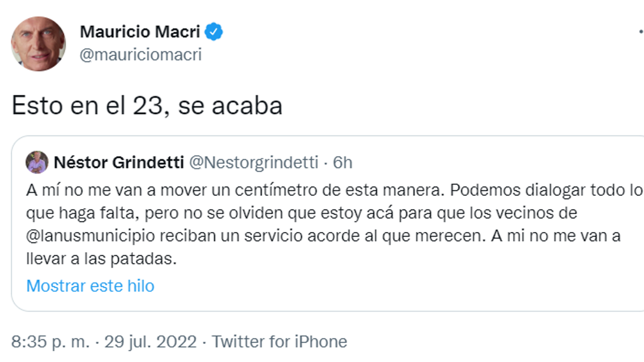Click the 8:35 p. m. time
Viewport: 644px width, 362px height.
50,342
